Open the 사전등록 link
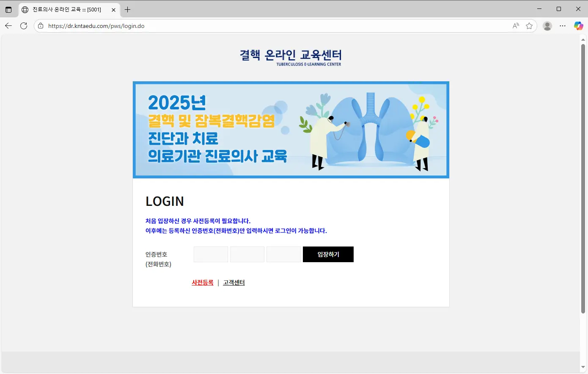The width and height of the screenshot is (588, 374). (202, 283)
